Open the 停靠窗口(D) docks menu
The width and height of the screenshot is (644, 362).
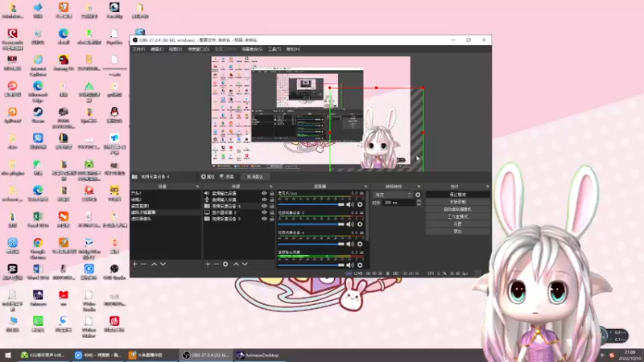click(x=198, y=49)
